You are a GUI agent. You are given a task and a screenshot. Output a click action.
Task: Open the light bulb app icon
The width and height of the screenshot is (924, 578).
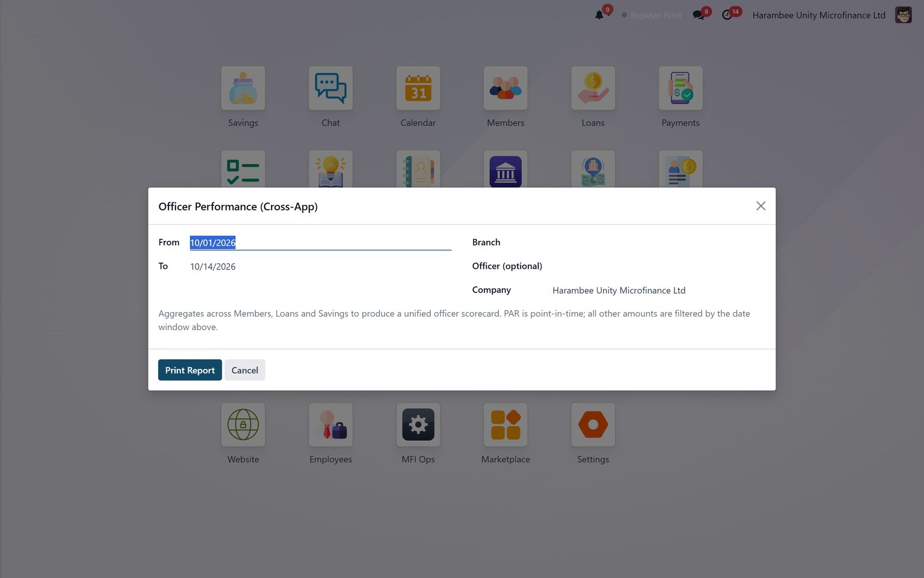pyautogui.click(x=330, y=169)
